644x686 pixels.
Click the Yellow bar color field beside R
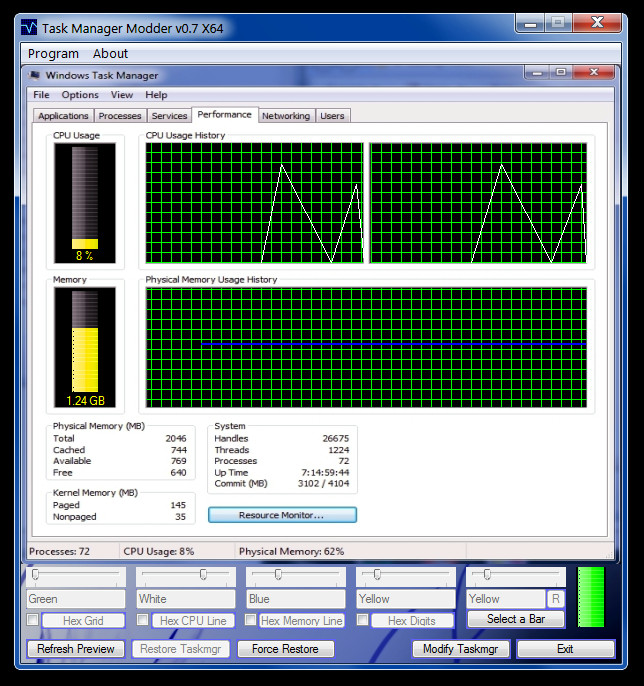(506, 599)
